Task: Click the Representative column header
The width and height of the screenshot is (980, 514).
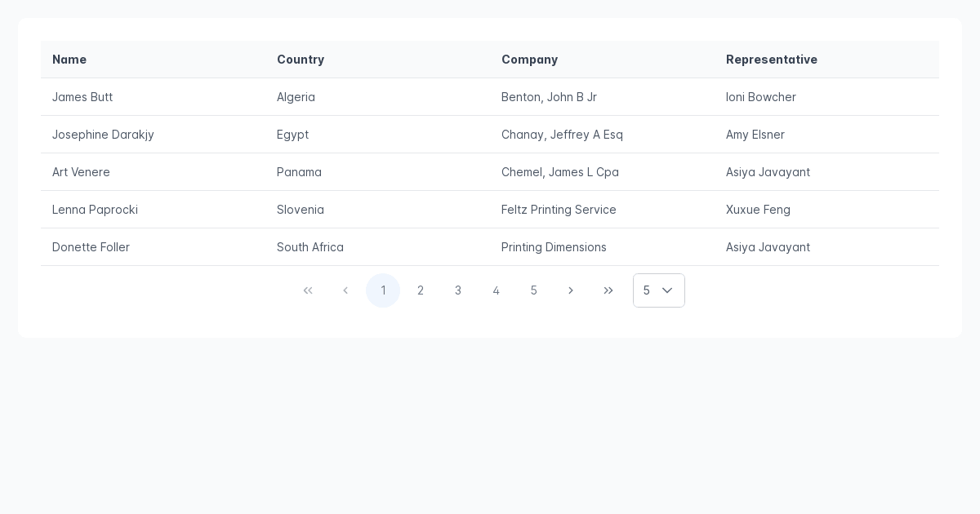Action: (772, 60)
